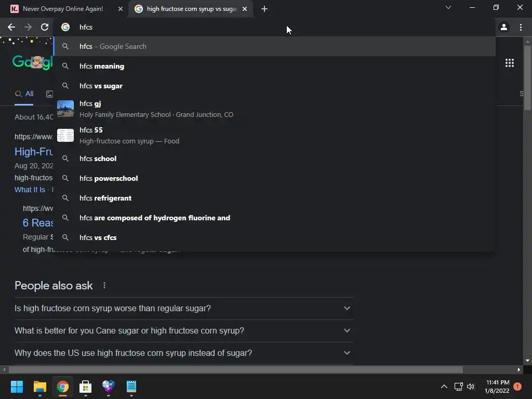Image resolution: width=532 pixels, height=399 pixels.
Task: Open People also ask options menu
Action: tap(104, 285)
